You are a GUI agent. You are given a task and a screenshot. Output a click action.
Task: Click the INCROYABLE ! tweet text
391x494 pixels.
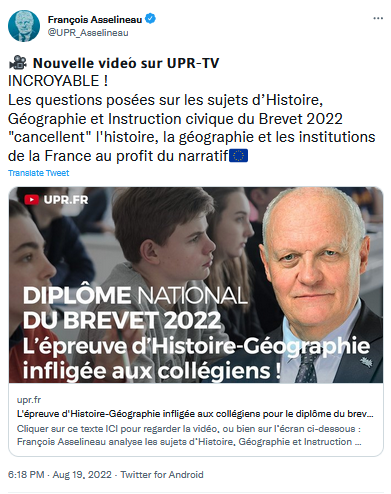point(58,81)
